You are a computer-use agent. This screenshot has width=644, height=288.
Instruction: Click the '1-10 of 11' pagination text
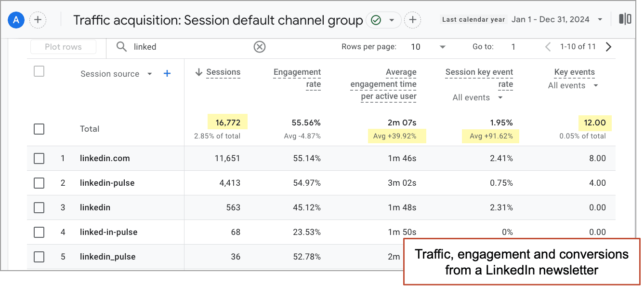click(578, 47)
